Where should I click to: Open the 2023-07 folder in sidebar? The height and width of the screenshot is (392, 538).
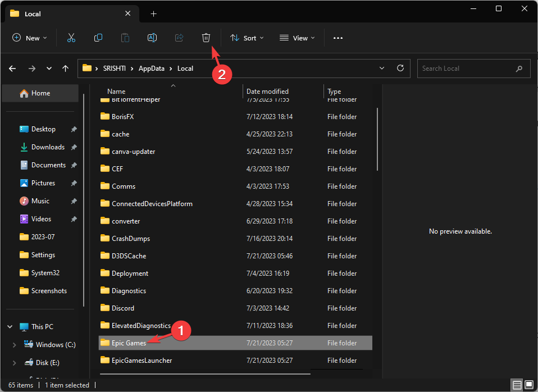(43, 237)
